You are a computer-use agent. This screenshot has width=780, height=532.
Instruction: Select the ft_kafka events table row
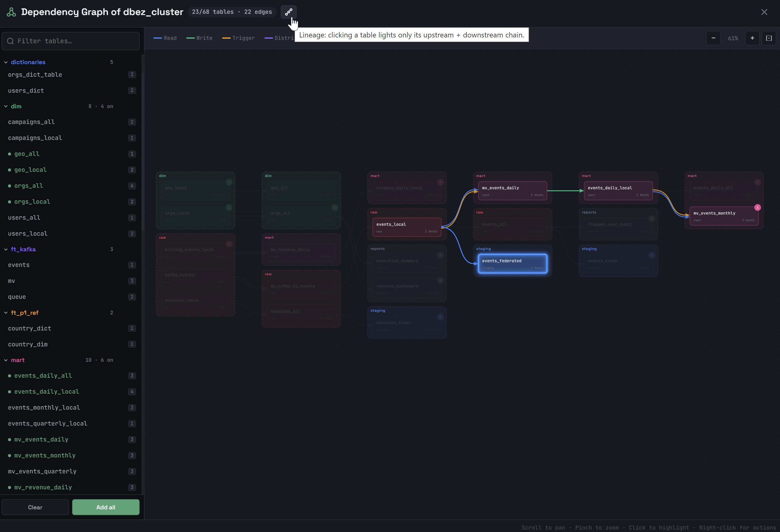pos(71,265)
